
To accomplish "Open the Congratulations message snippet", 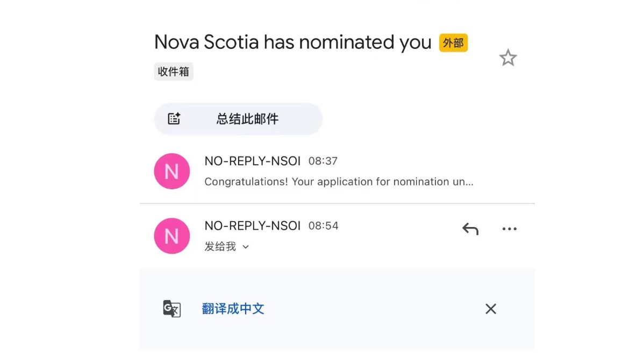I will click(x=339, y=182).
